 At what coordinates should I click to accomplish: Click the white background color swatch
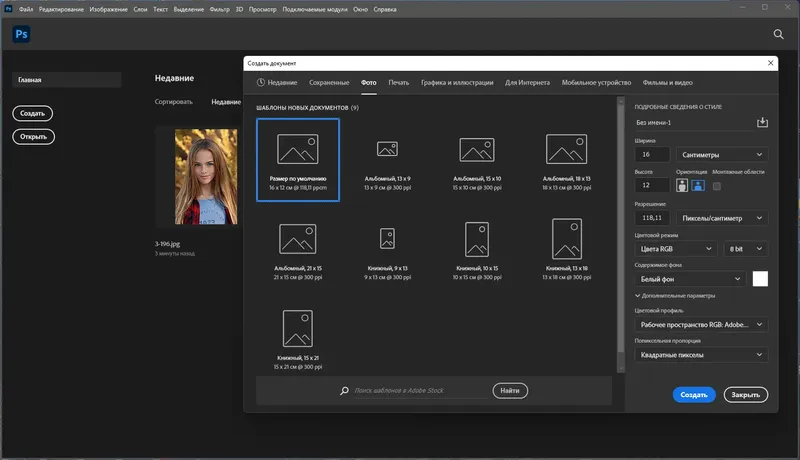[x=760, y=279]
